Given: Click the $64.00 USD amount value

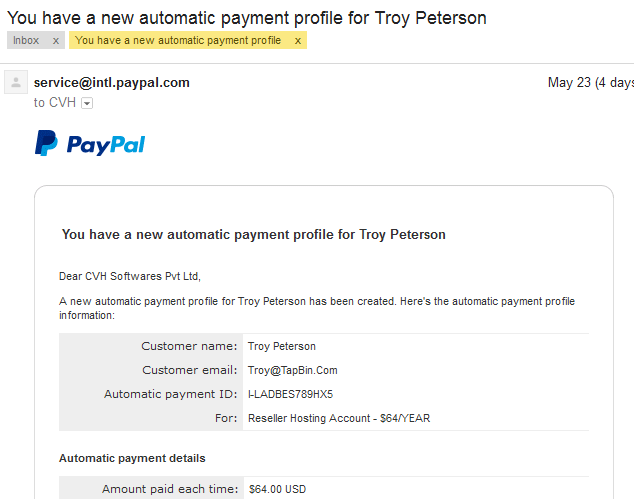Looking at the screenshot, I should pos(277,489).
